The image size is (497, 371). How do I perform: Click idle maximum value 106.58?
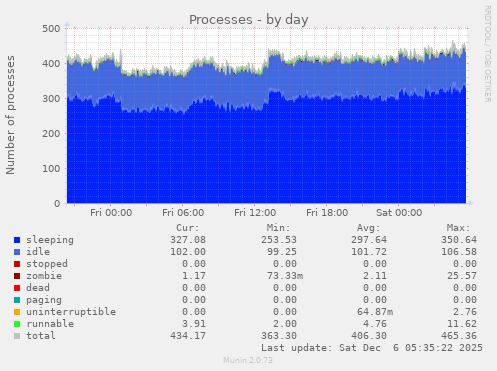(459, 252)
